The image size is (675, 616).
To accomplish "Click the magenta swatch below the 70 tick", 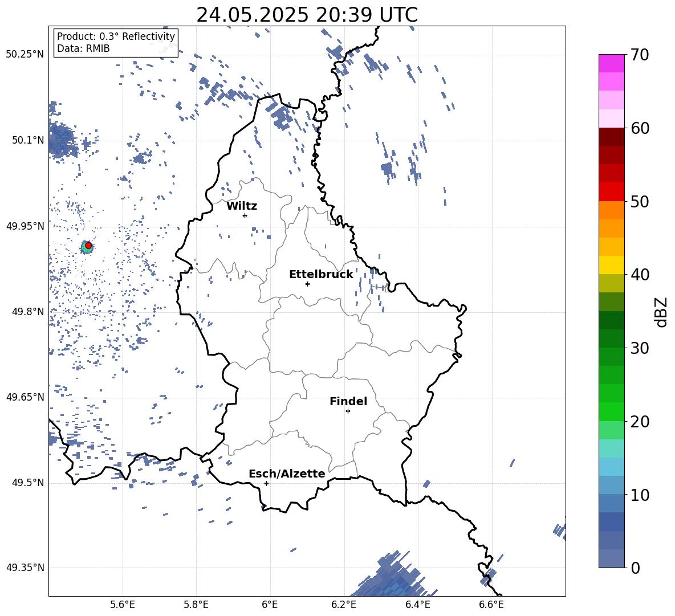I will coord(611,64).
